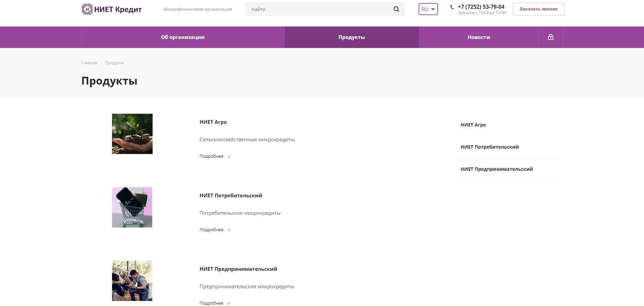
Task: Open the RU language dropdown
Action: (x=428, y=9)
